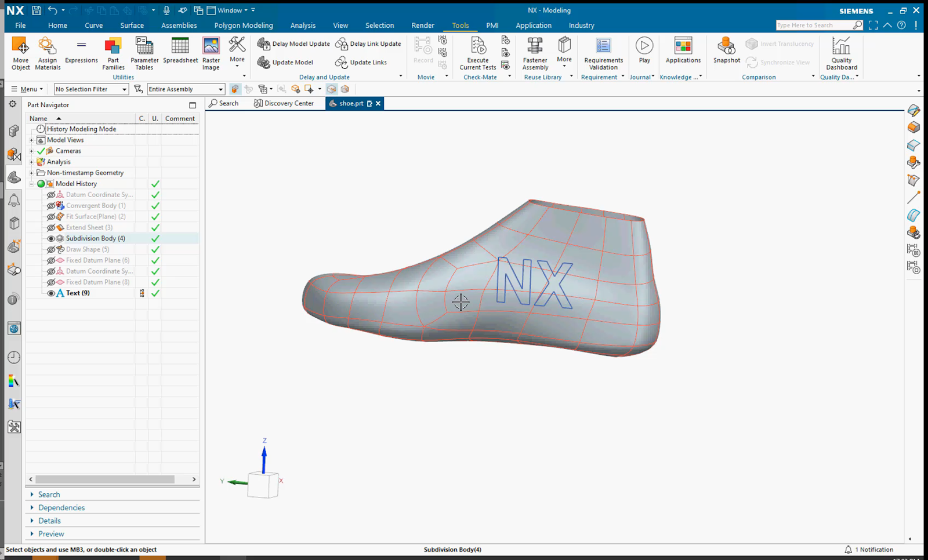Viewport: 928px width, 560px height.
Task: Click the Undo arrow icon
Action: click(x=53, y=10)
